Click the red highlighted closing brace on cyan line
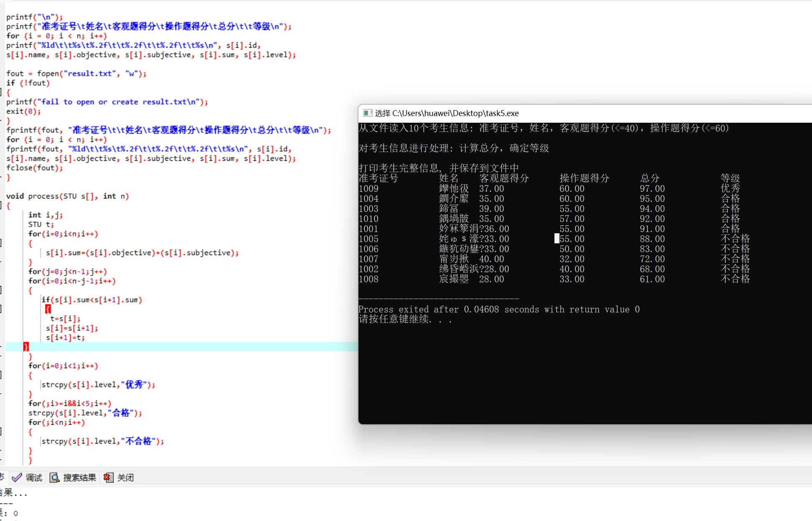This screenshot has height=521, width=812. point(26,346)
